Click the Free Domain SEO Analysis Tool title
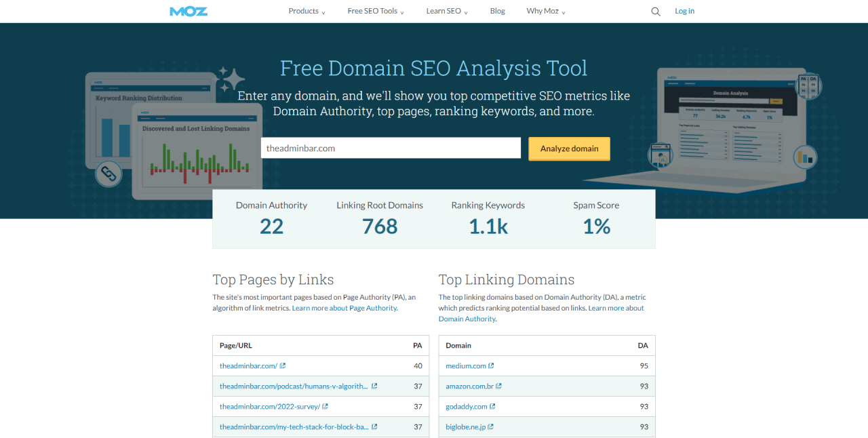The height and width of the screenshot is (438, 868). pos(434,68)
